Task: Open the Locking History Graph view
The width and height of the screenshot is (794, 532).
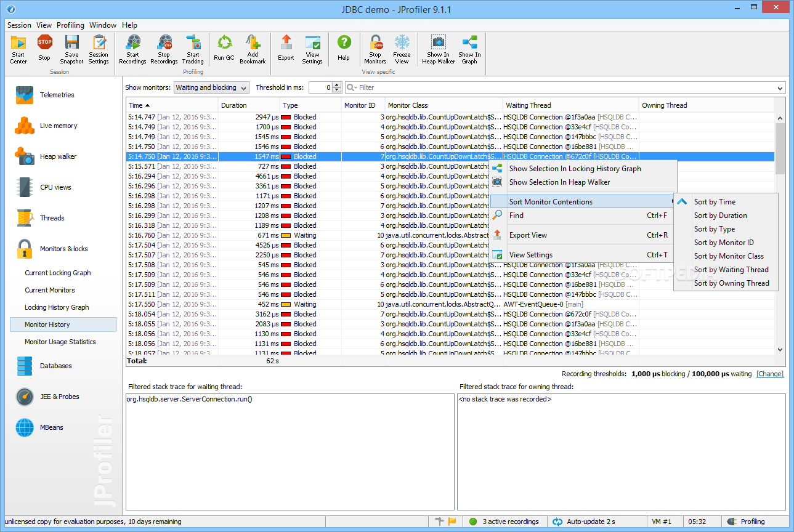Action: 57,307
